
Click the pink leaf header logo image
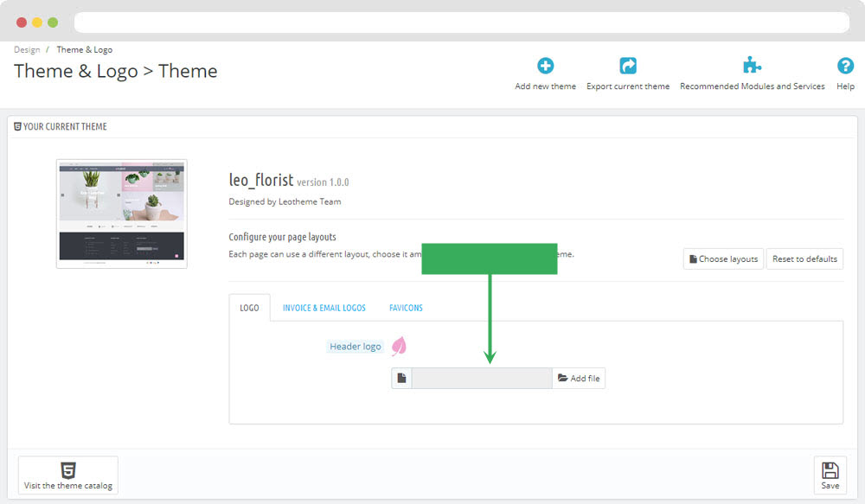click(x=399, y=347)
